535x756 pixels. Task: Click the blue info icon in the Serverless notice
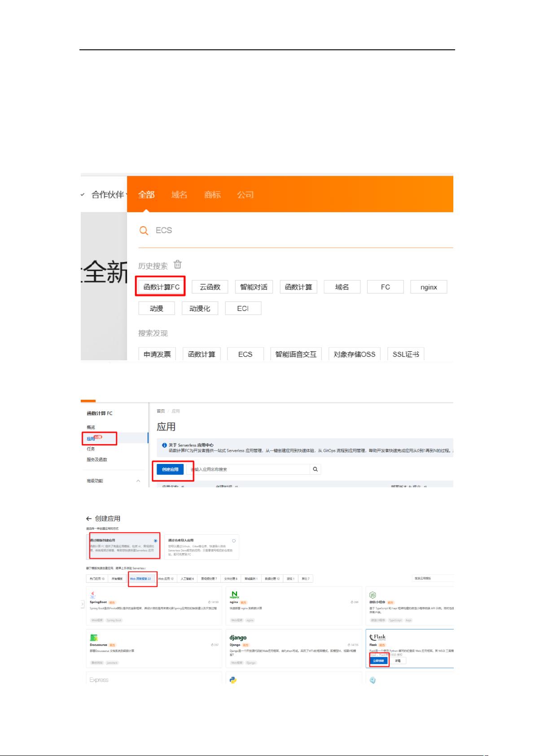coord(164,445)
